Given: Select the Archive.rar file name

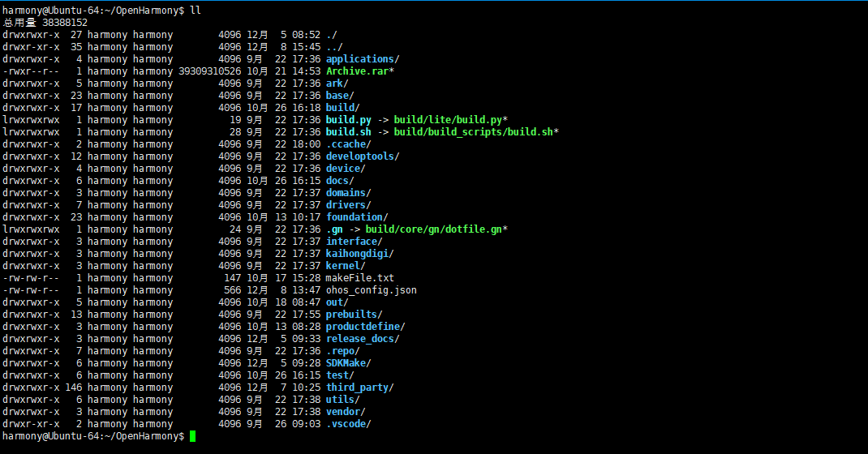Looking at the screenshot, I should click(x=357, y=71).
